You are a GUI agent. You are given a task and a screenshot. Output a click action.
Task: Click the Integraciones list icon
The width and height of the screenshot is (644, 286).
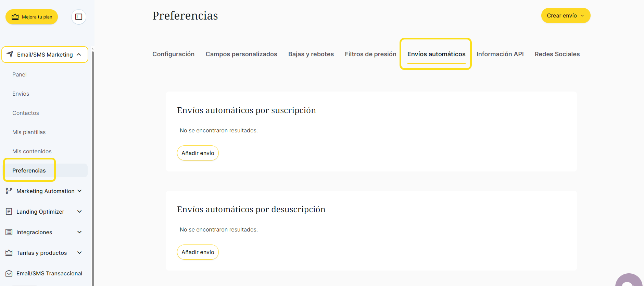pos(9,232)
